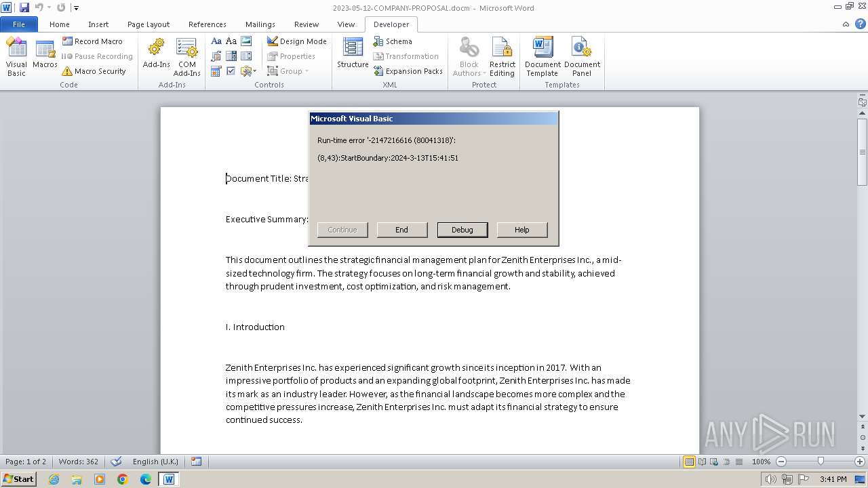Switch to the View tab
Screen dimensions: 868x488
[x=347, y=24]
